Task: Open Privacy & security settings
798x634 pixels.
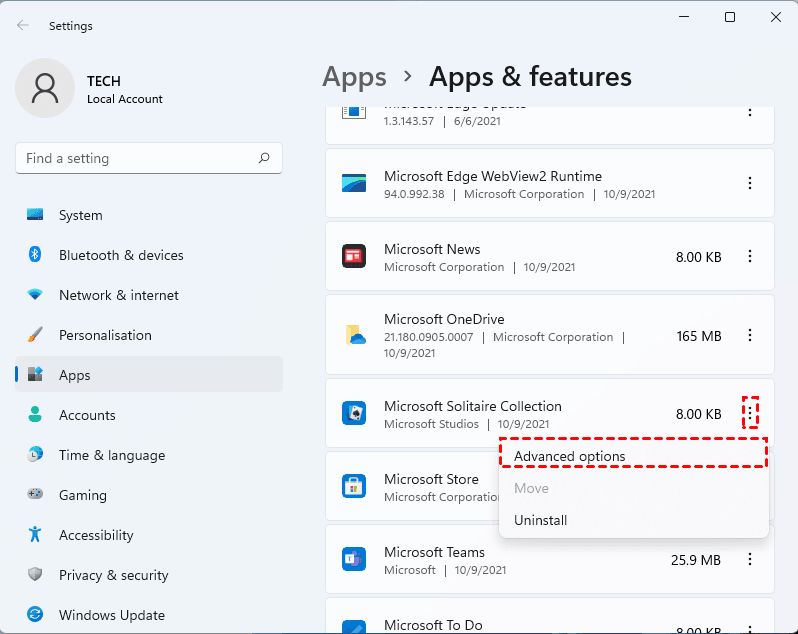Action: pos(113,575)
